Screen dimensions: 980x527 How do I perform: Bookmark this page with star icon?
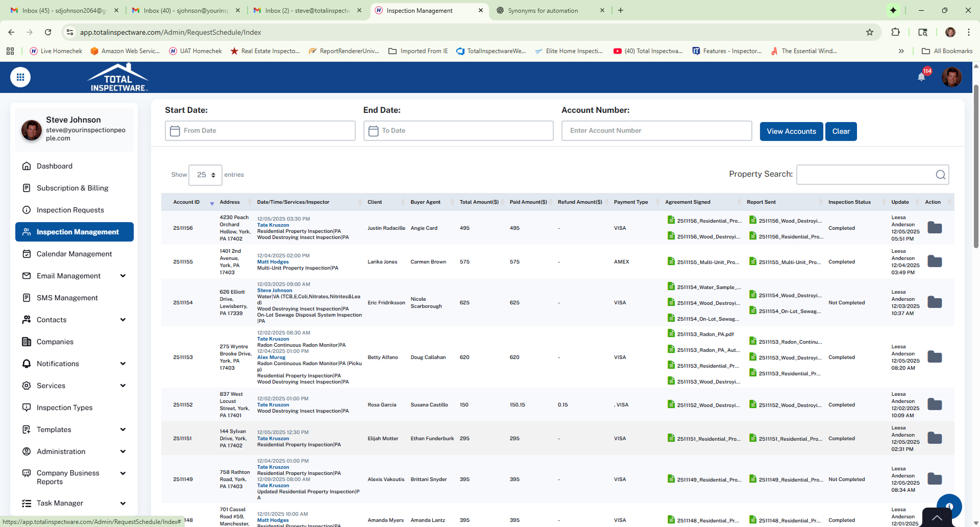pyautogui.click(x=870, y=32)
